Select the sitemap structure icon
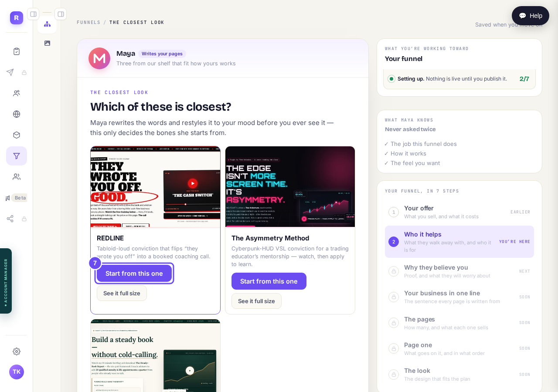 (x=47, y=24)
